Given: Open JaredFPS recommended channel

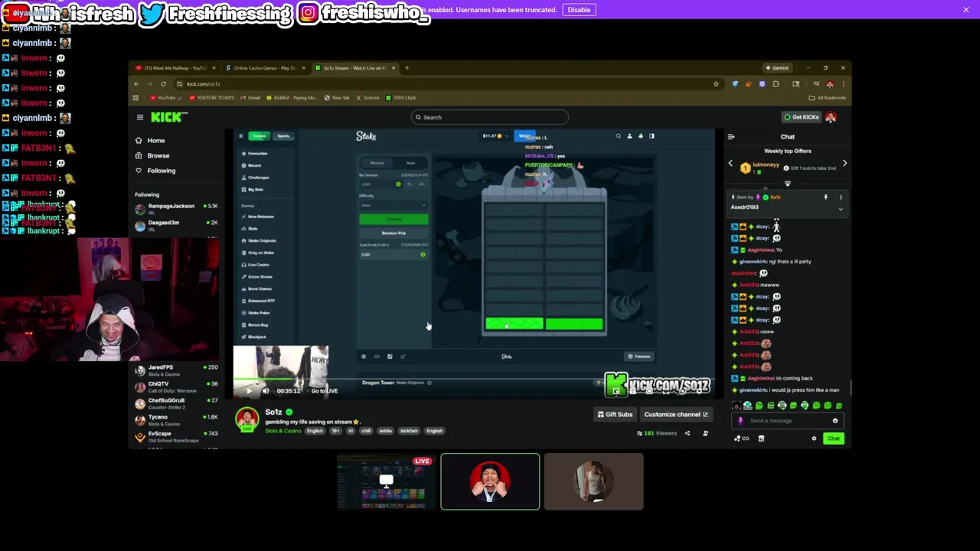Looking at the screenshot, I should click(176, 370).
